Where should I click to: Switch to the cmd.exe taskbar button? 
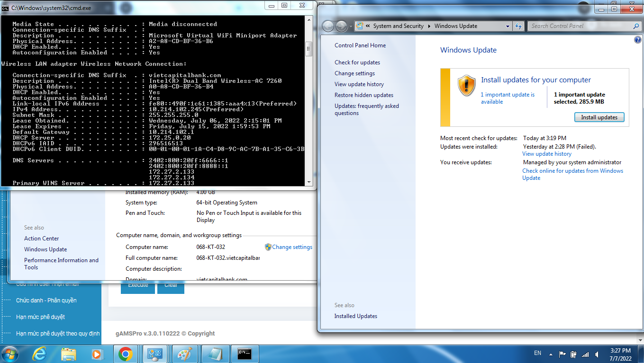click(x=244, y=354)
